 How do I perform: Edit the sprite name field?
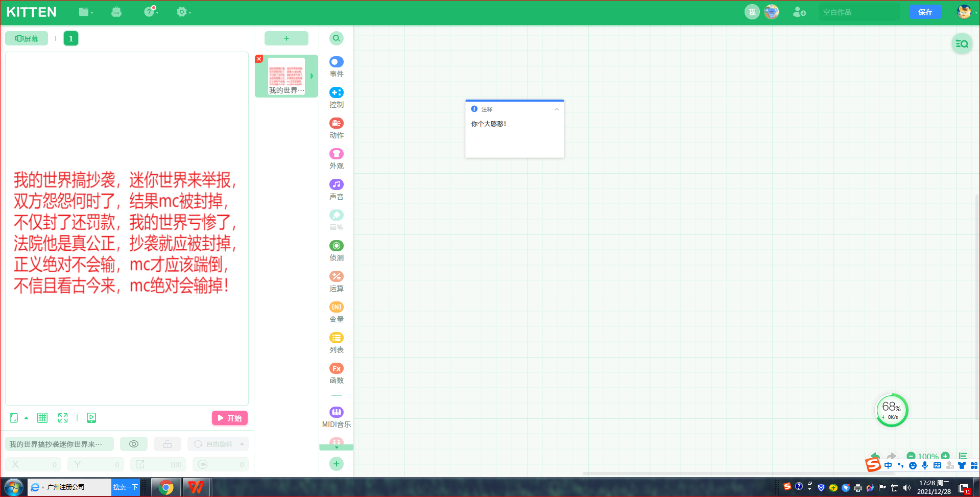pos(59,444)
